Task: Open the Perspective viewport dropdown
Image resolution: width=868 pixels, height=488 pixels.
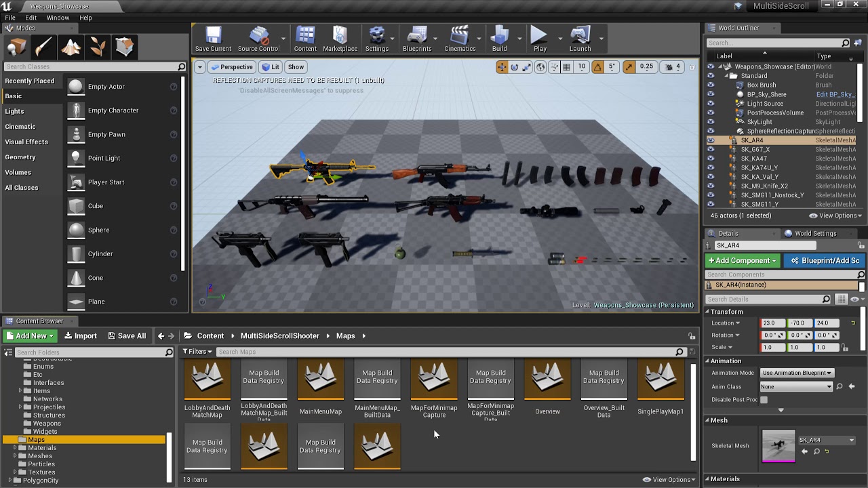Action: pyautogui.click(x=231, y=67)
